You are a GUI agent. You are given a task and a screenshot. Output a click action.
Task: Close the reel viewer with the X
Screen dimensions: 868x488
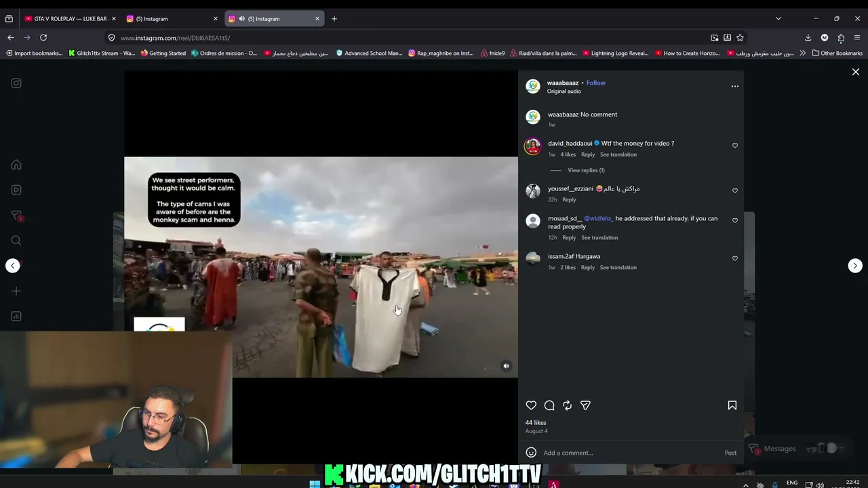tap(856, 72)
